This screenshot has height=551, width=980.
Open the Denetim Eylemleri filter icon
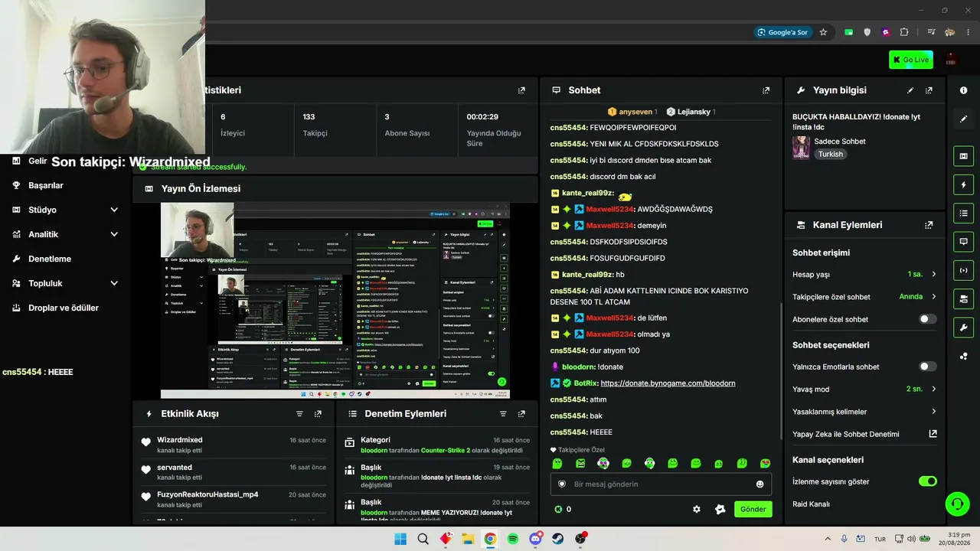click(503, 414)
